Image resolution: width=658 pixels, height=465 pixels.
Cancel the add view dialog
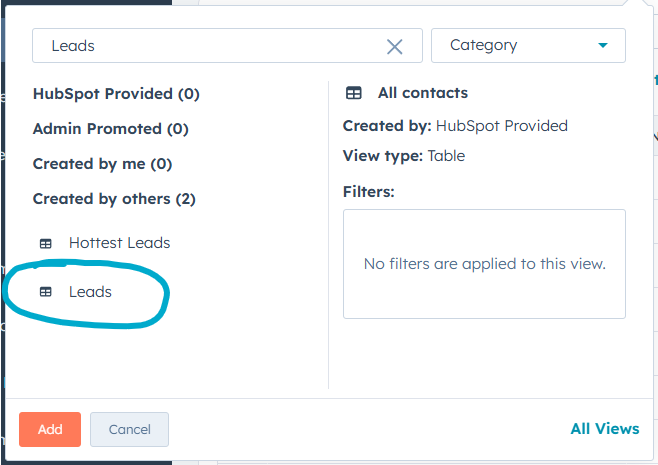tap(129, 429)
